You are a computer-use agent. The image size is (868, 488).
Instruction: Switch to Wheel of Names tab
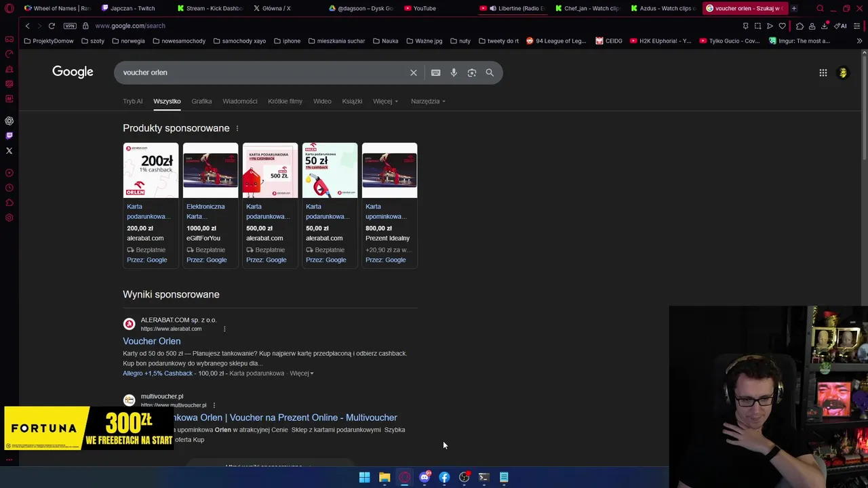tap(57, 8)
